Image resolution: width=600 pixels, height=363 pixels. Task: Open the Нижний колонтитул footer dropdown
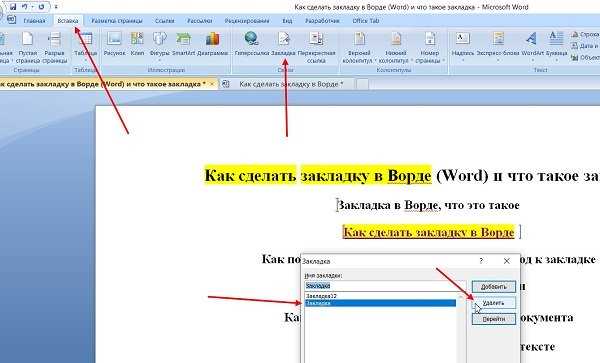[395, 48]
